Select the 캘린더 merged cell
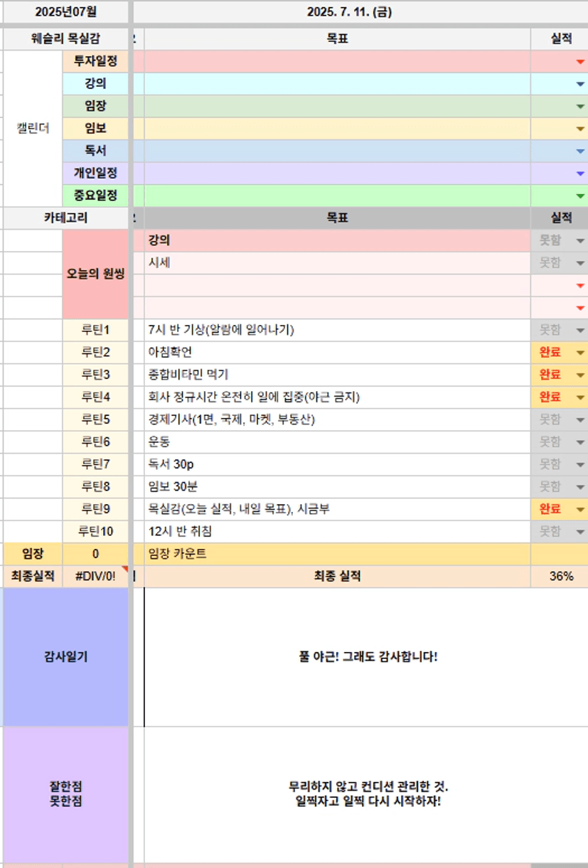 (33, 129)
